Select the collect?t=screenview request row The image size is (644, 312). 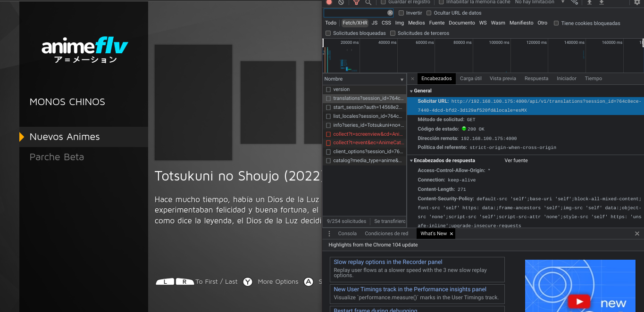(x=364, y=134)
